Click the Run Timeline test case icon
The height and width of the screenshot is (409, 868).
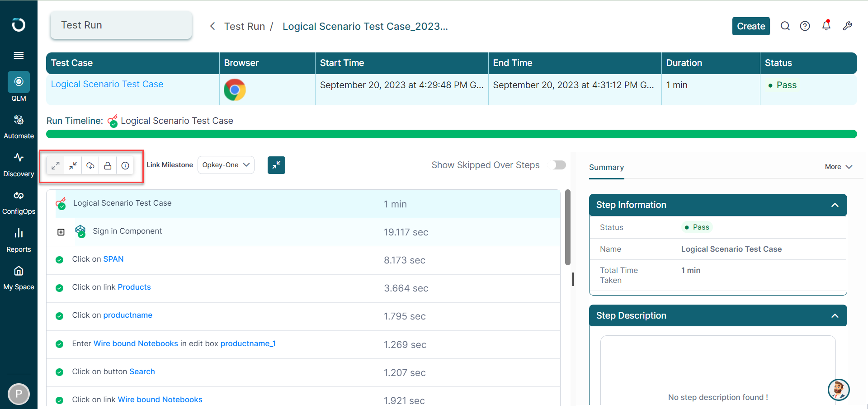(113, 121)
